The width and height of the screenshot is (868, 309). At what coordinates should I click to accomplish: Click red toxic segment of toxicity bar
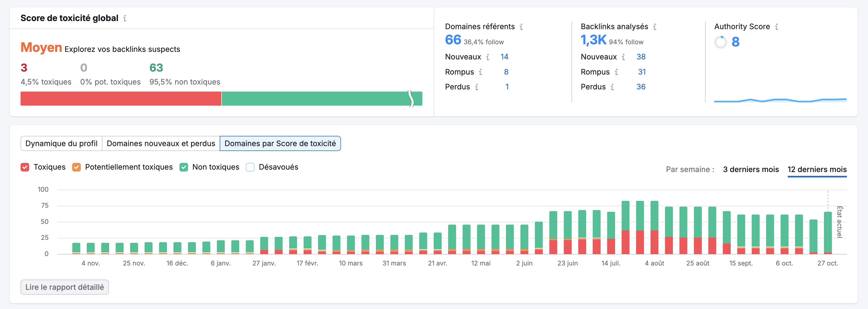(121, 99)
